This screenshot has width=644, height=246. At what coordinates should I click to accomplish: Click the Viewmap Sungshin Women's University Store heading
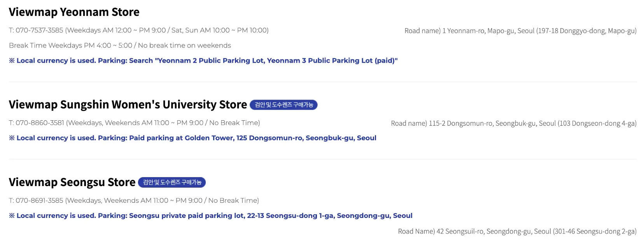[128, 105]
